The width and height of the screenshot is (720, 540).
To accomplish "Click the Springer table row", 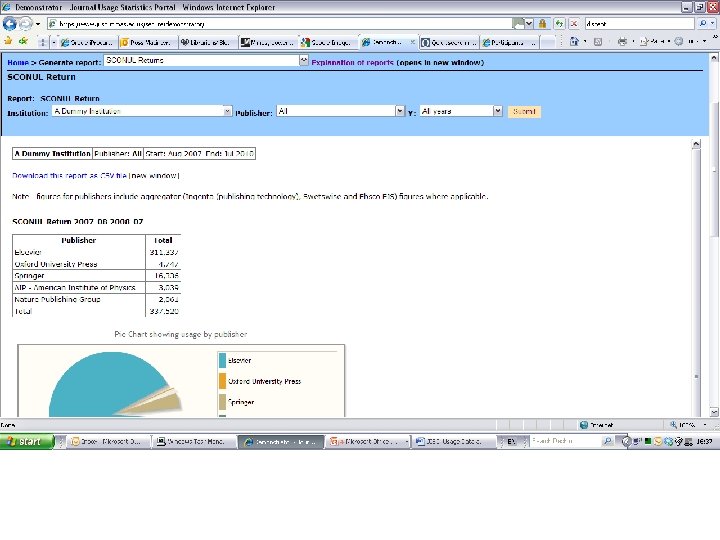I will [x=96, y=276].
